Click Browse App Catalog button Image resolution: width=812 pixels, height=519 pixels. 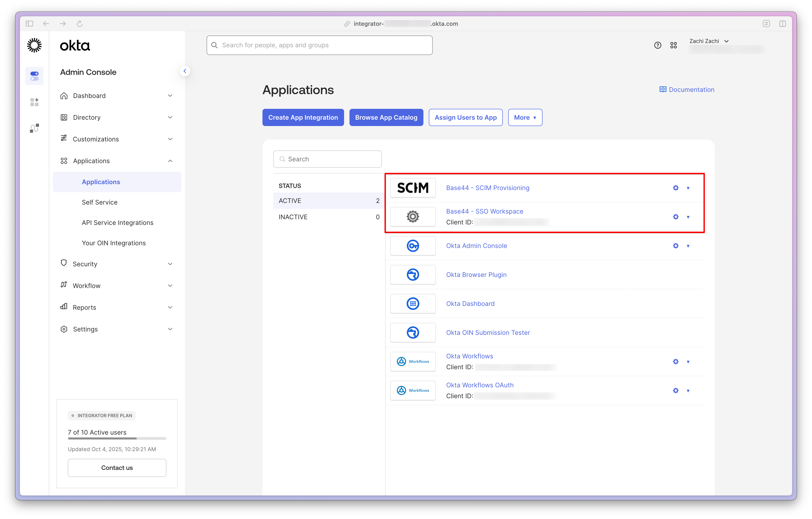coord(386,117)
